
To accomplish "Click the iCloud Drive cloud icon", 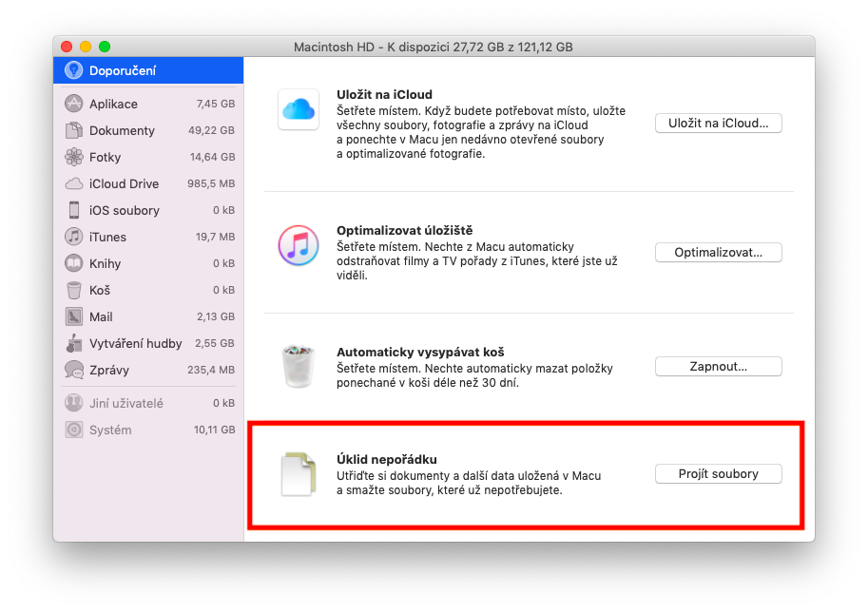I will 73,183.
